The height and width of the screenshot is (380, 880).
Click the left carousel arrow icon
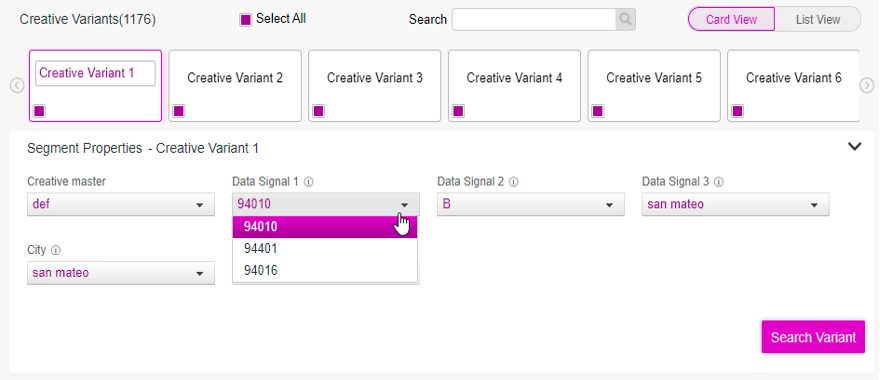click(x=17, y=85)
